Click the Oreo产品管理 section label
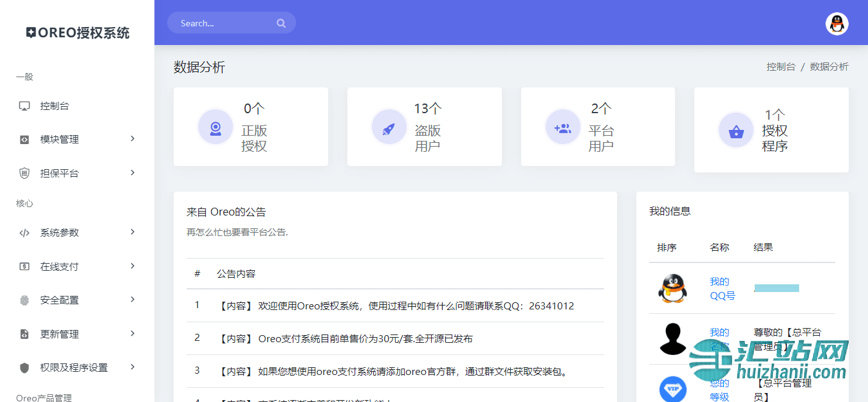Image resolution: width=868 pixels, height=402 pixels. coord(44,398)
